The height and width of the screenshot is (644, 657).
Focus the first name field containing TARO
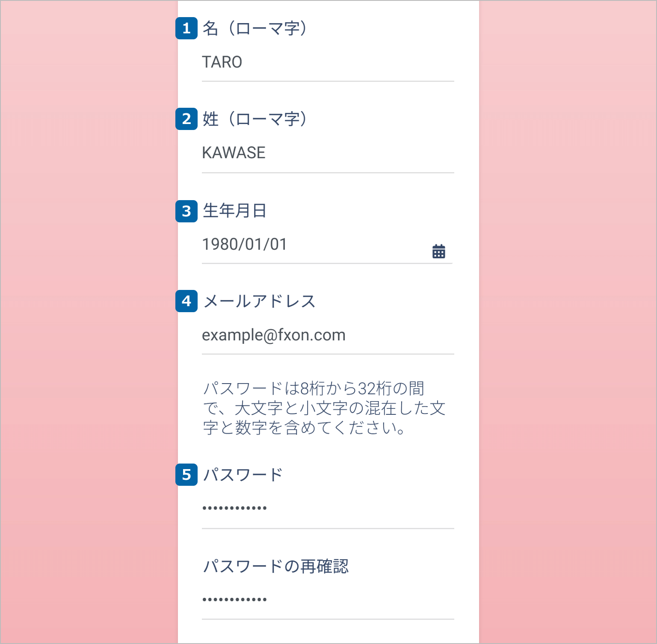click(x=327, y=62)
